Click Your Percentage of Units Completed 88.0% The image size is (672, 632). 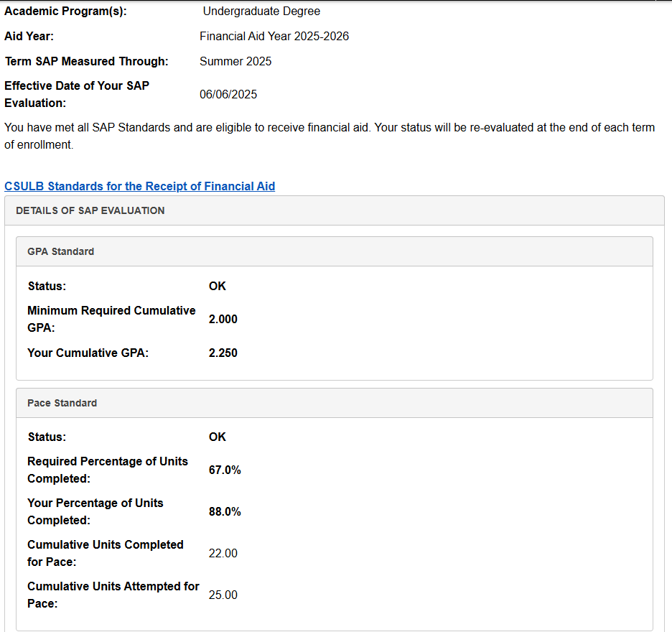[225, 511]
